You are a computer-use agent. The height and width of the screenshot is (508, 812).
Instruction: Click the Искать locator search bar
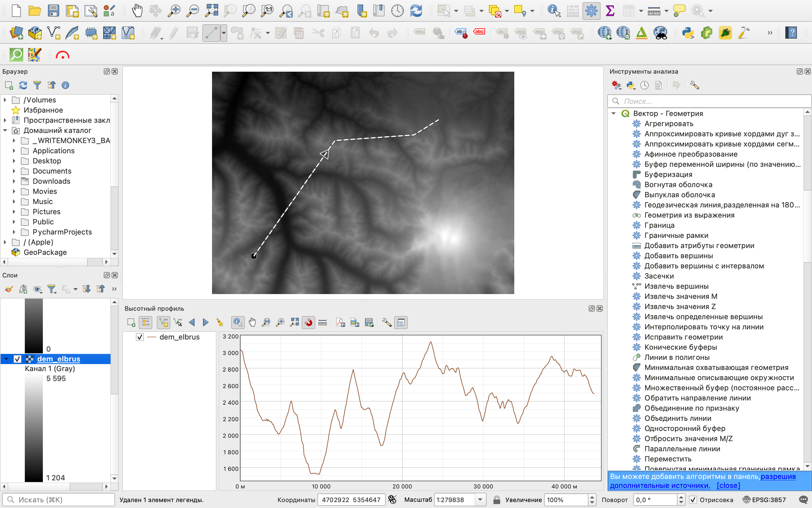pos(59,500)
